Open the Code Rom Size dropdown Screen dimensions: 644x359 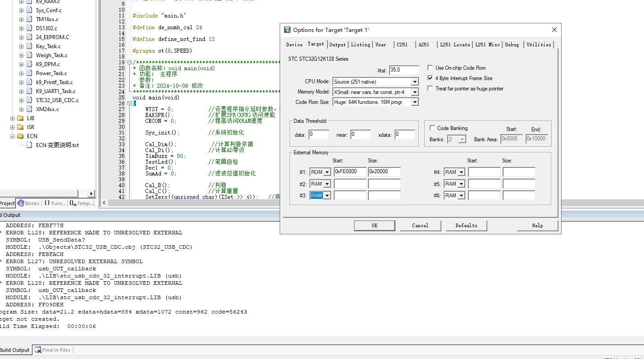pos(415,102)
